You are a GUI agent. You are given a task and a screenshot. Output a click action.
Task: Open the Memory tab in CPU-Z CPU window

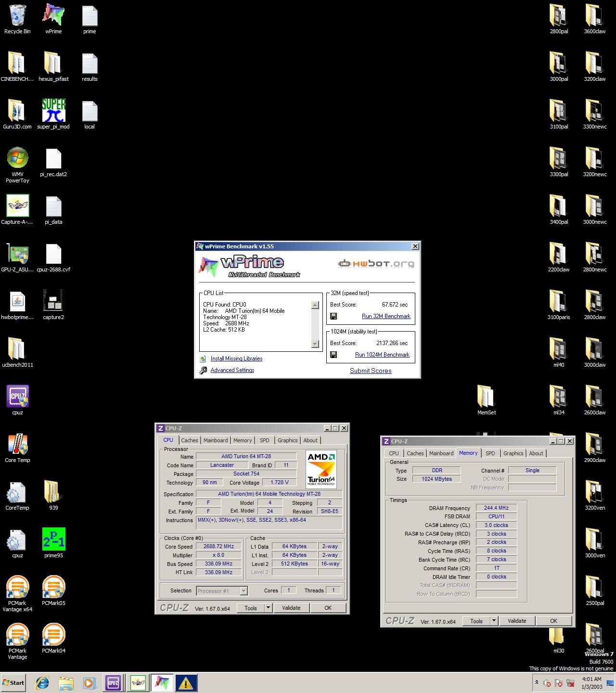point(243,440)
